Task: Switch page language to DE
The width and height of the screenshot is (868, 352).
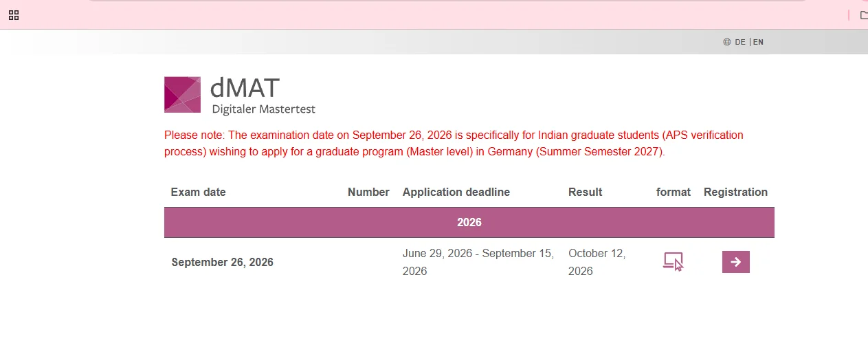Action: click(x=740, y=42)
